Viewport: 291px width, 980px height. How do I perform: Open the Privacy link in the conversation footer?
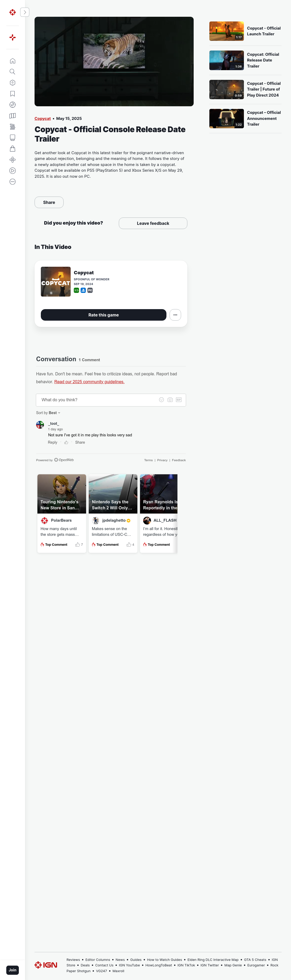pos(163,460)
